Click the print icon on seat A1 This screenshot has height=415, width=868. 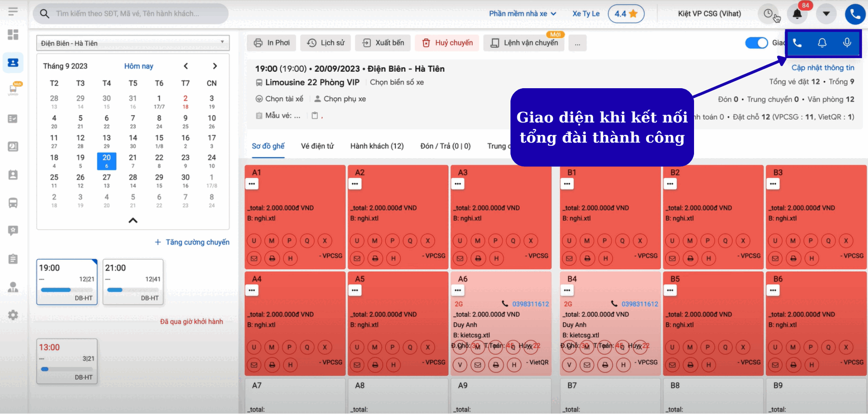(x=272, y=259)
